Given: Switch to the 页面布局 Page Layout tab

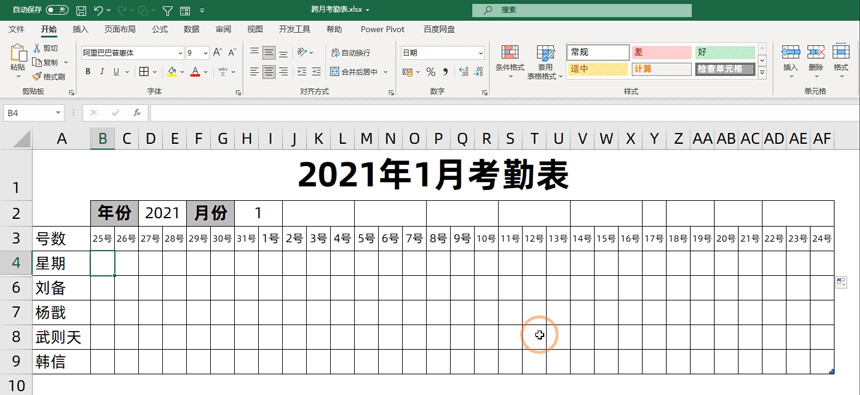Looking at the screenshot, I should [120, 29].
